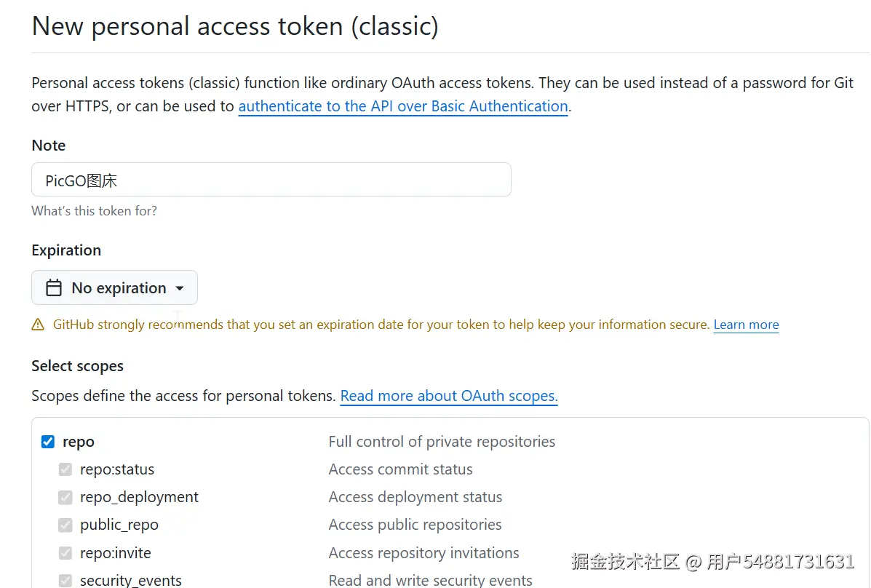871x588 pixels.
Task: Click the caret arrow beside No expiration
Action: [180, 289]
